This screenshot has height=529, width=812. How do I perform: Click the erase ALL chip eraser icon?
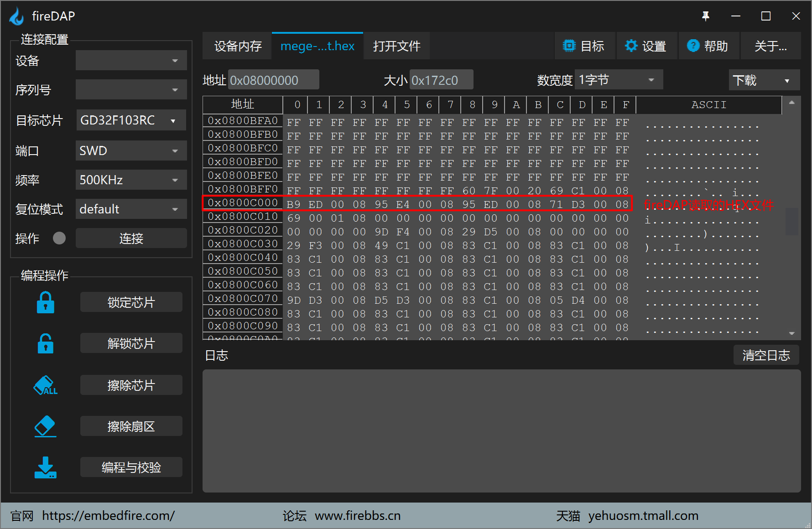[x=46, y=385]
